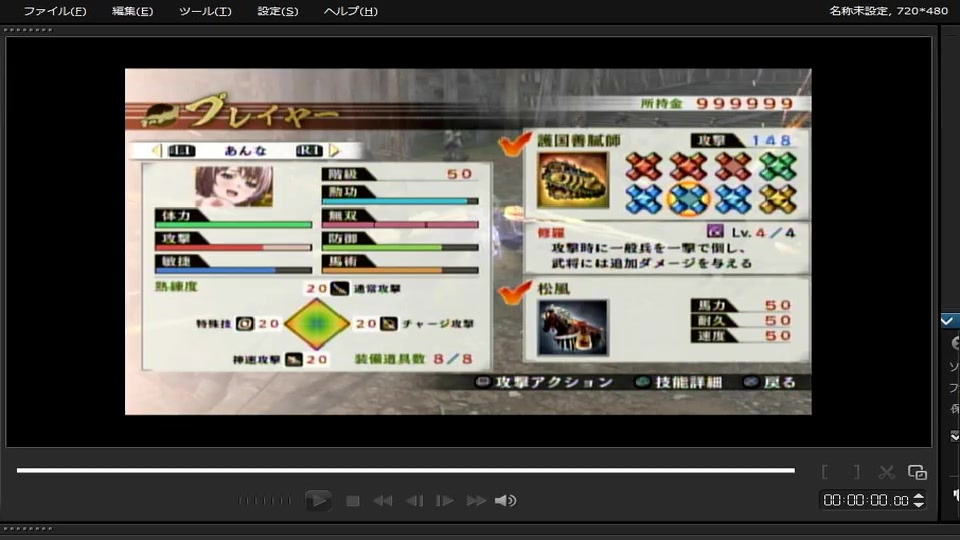Set mark-out with the right bracket icon
Screen dimensions: 960x540
click(856, 472)
